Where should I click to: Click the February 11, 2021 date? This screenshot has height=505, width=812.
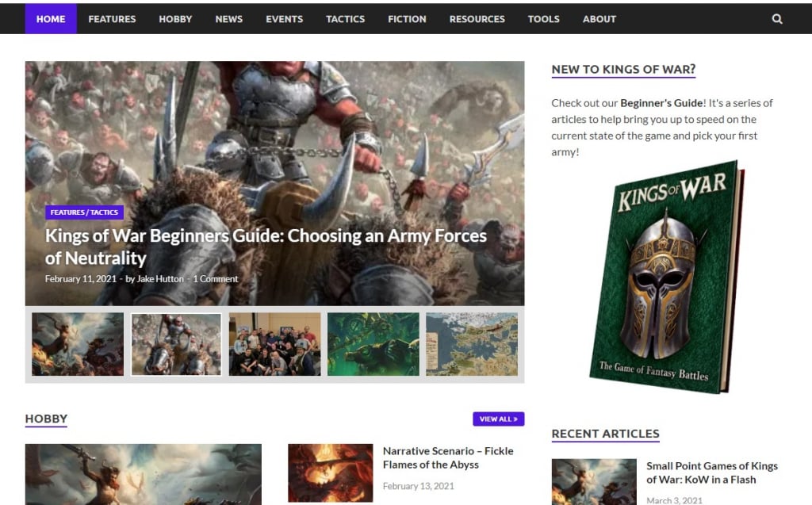coord(81,278)
